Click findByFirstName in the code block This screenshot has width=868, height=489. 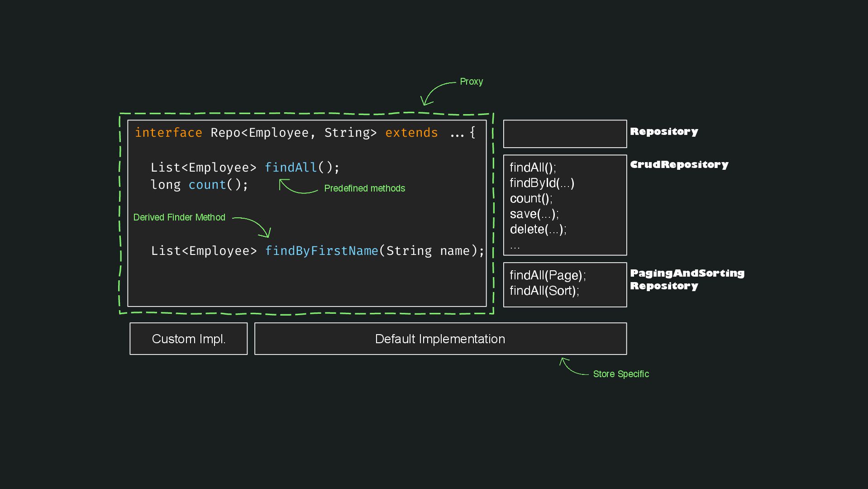(321, 251)
